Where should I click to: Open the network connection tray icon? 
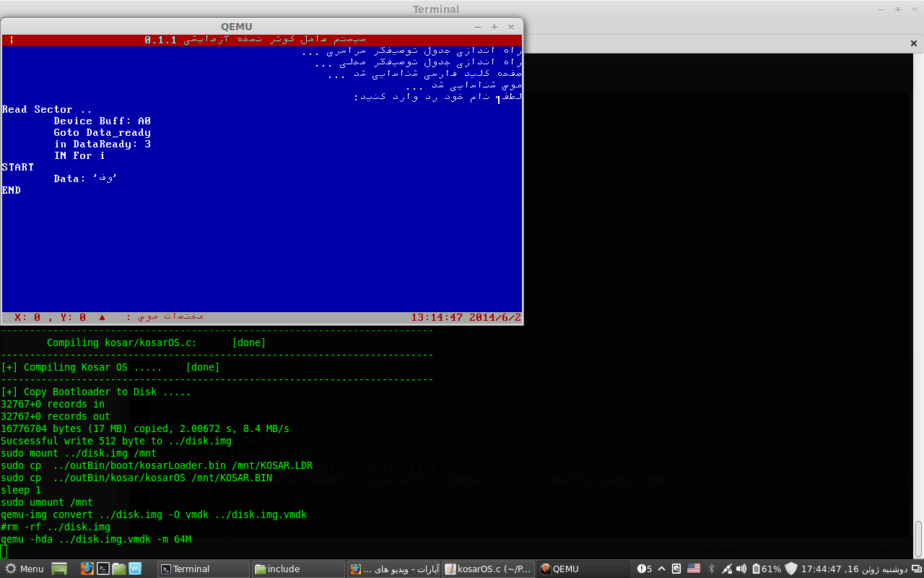(x=728, y=569)
